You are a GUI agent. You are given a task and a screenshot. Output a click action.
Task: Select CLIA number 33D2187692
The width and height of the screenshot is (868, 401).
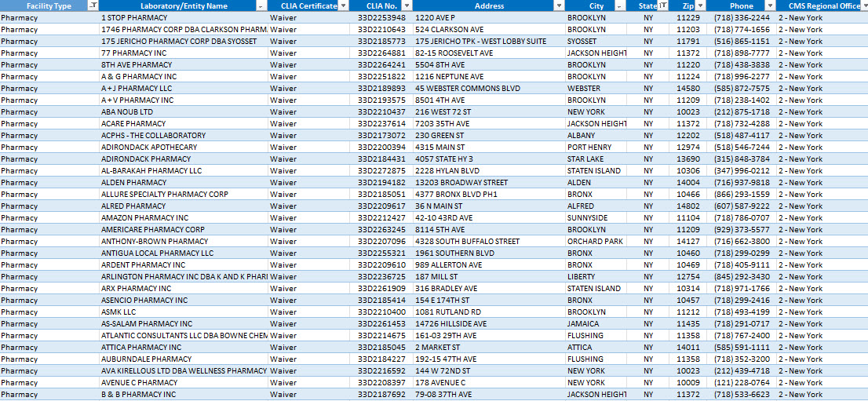(381, 395)
